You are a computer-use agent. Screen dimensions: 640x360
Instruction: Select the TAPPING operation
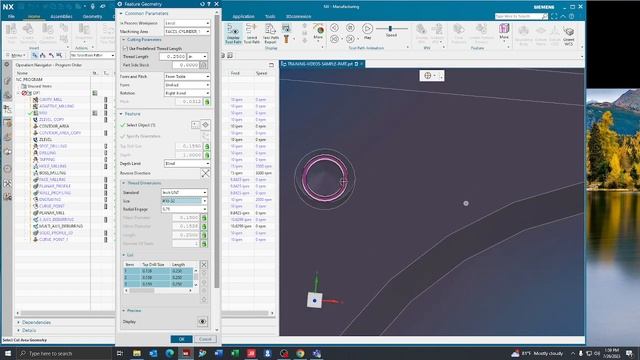coord(47,160)
